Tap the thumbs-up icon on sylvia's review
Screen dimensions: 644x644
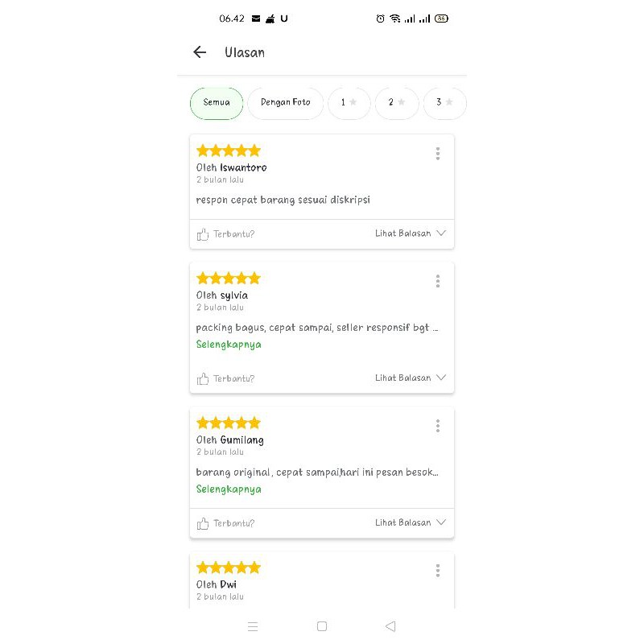203,378
